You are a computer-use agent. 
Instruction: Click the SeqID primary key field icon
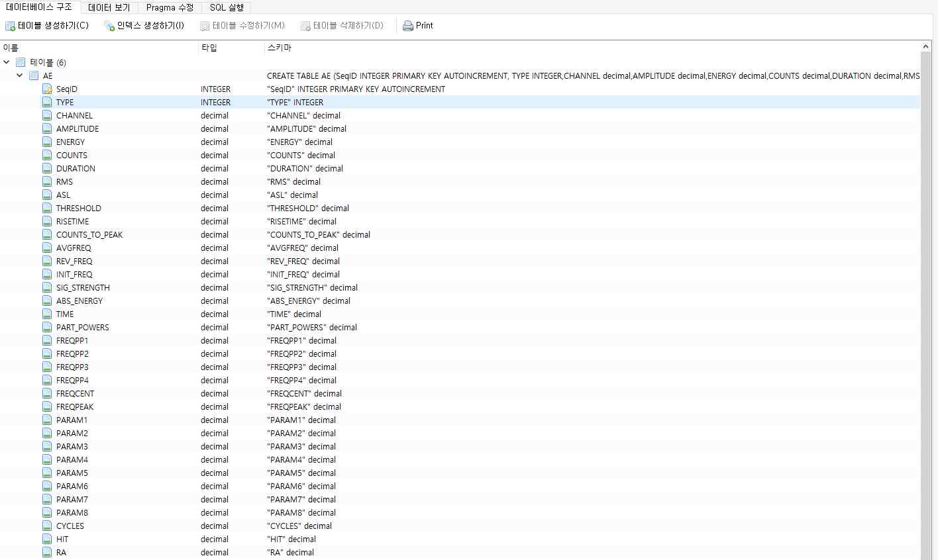[47, 89]
